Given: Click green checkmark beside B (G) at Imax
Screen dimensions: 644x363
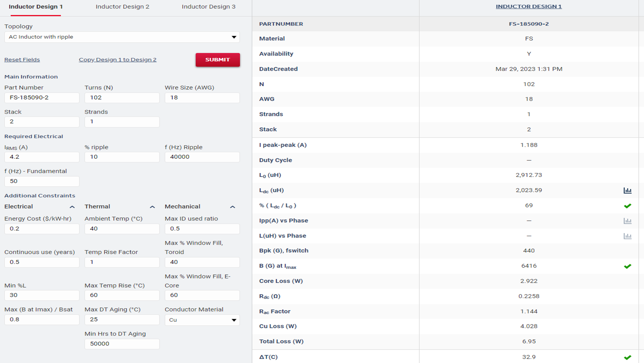Looking at the screenshot, I should pyautogui.click(x=627, y=266).
